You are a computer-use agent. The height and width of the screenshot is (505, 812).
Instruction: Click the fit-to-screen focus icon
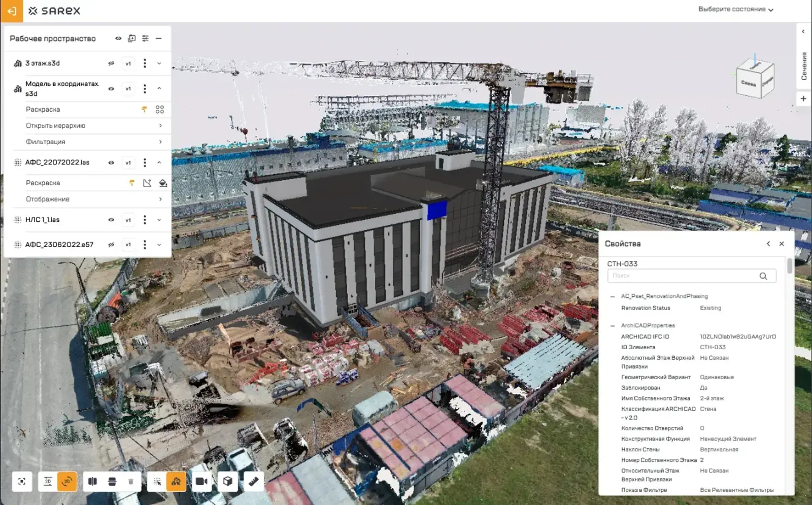click(22, 481)
